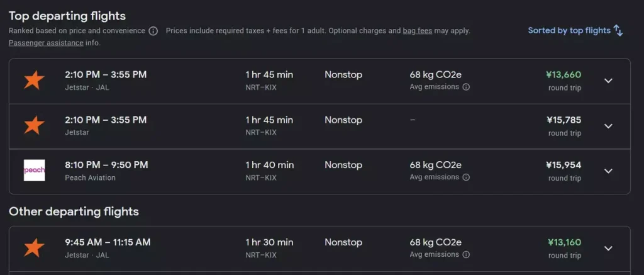Select the 9:45 AM – 11:15 AM flight

point(108,242)
